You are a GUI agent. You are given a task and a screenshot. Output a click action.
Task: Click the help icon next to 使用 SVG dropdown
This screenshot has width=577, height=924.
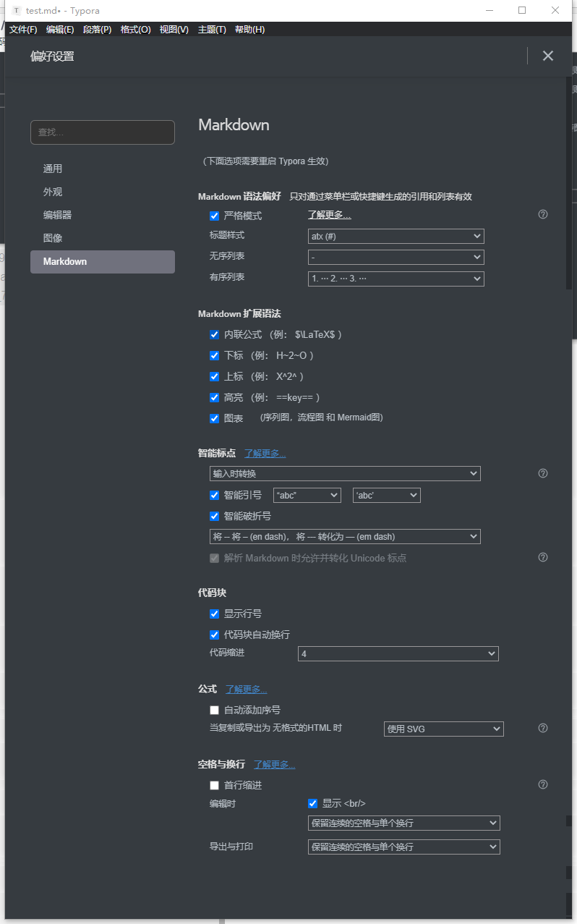[x=542, y=728]
